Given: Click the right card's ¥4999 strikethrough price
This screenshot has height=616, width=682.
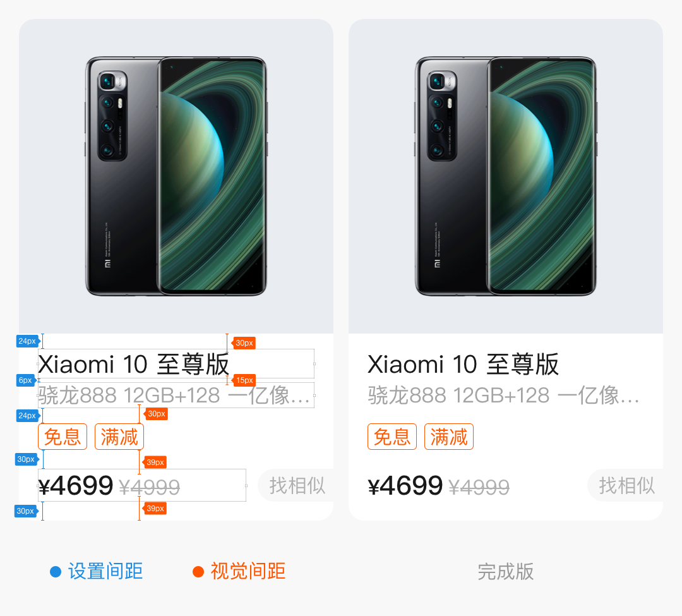Looking at the screenshot, I should click(x=479, y=487).
